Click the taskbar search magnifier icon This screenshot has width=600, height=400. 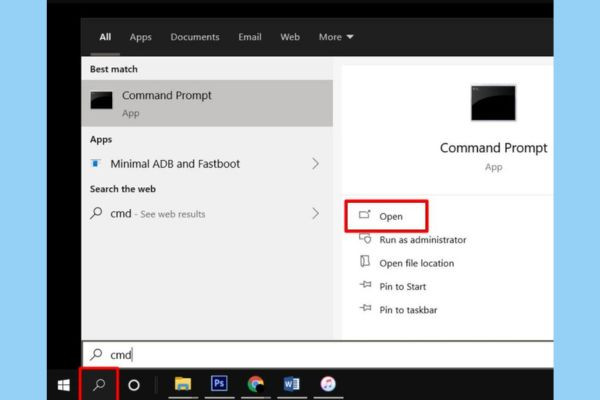pyautogui.click(x=99, y=384)
